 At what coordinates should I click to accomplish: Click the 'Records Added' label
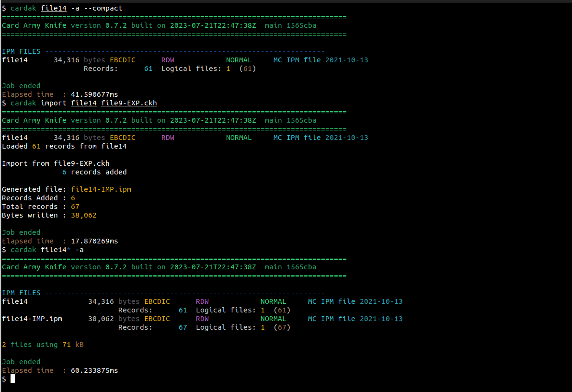point(30,198)
